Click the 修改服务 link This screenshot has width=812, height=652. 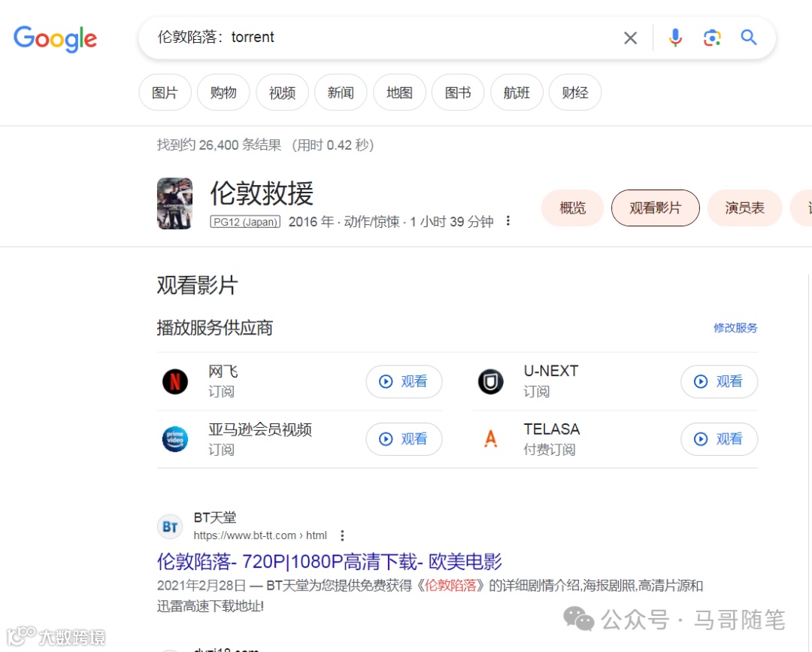click(x=735, y=328)
